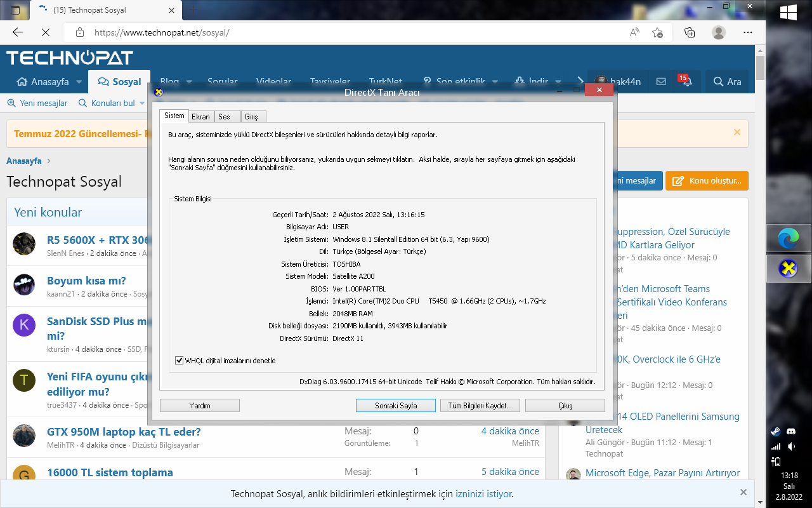The width and height of the screenshot is (812, 508).
Task: Go back with the browser back arrow
Action: point(18,32)
